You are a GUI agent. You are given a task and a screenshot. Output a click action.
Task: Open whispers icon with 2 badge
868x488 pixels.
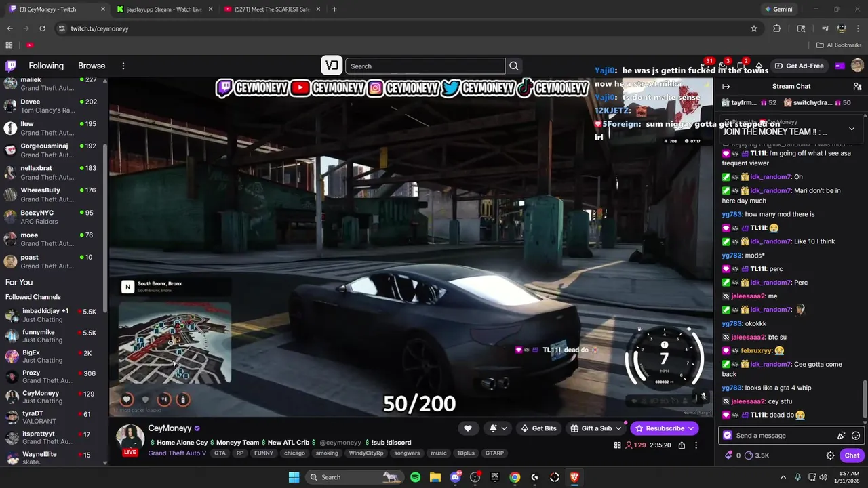click(741, 66)
